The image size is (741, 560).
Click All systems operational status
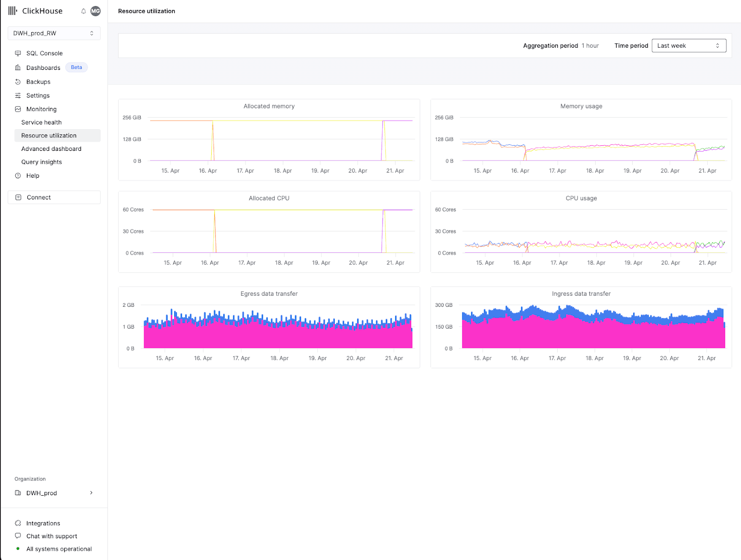click(x=59, y=549)
